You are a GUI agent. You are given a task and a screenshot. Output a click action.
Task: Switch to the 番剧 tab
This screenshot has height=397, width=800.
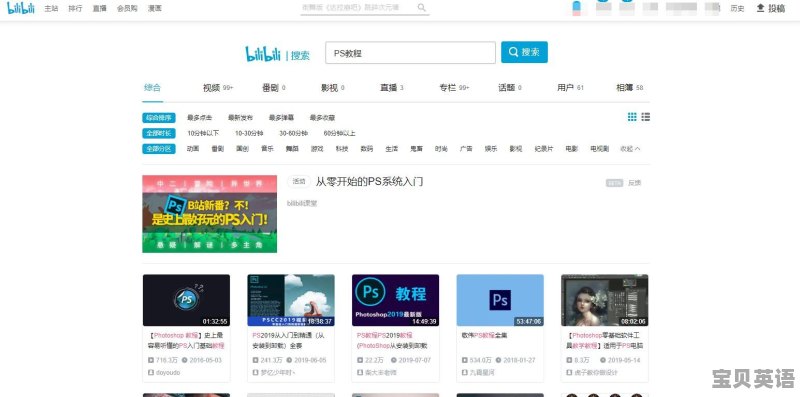tap(273, 88)
